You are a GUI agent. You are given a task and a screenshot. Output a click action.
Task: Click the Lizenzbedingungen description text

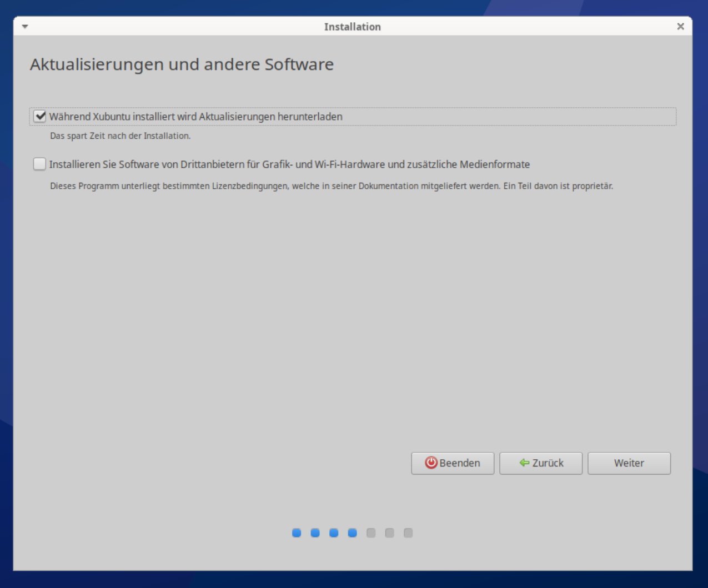coord(331,186)
